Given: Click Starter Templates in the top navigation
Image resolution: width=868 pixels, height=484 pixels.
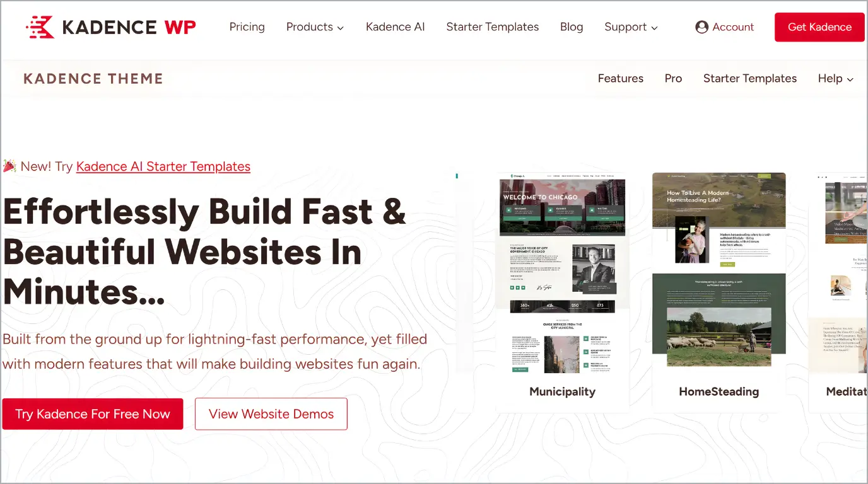Looking at the screenshot, I should point(492,27).
